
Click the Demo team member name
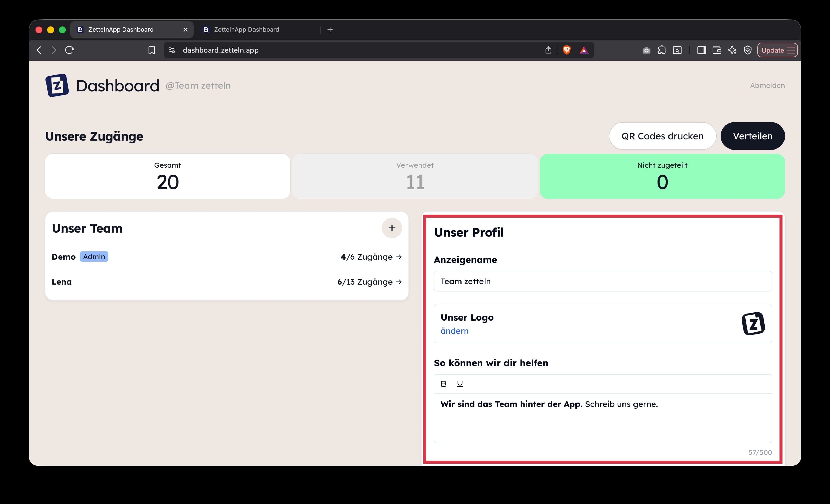pyautogui.click(x=64, y=257)
